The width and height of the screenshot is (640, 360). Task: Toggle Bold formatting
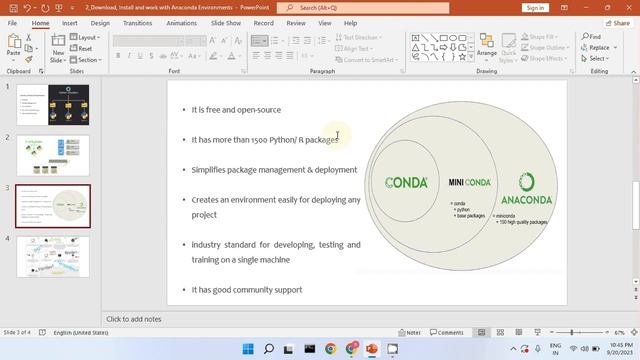(118, 56)
